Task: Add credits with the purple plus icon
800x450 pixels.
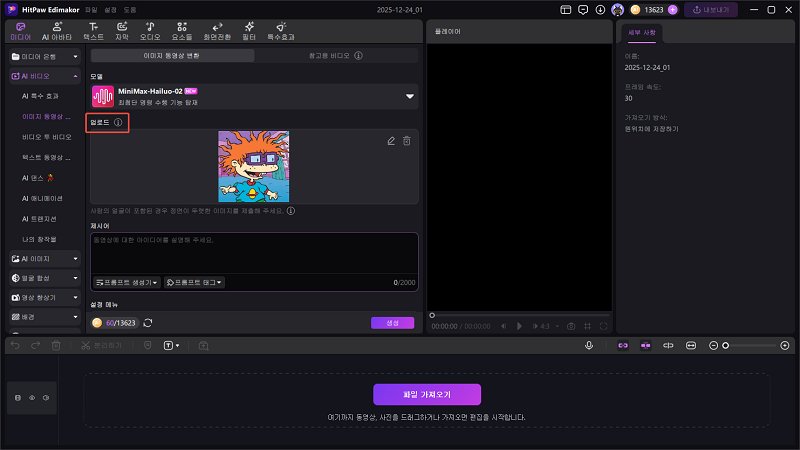Action: [x=672, y=10]
